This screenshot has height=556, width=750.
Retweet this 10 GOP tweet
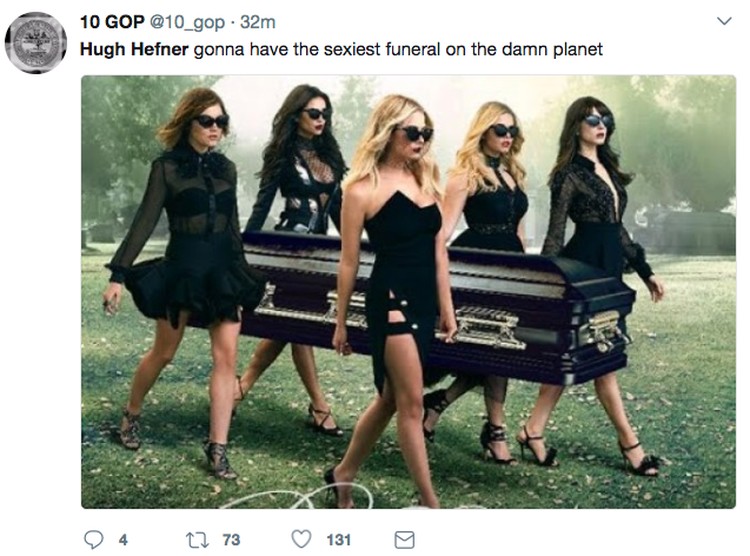(197, 540)
